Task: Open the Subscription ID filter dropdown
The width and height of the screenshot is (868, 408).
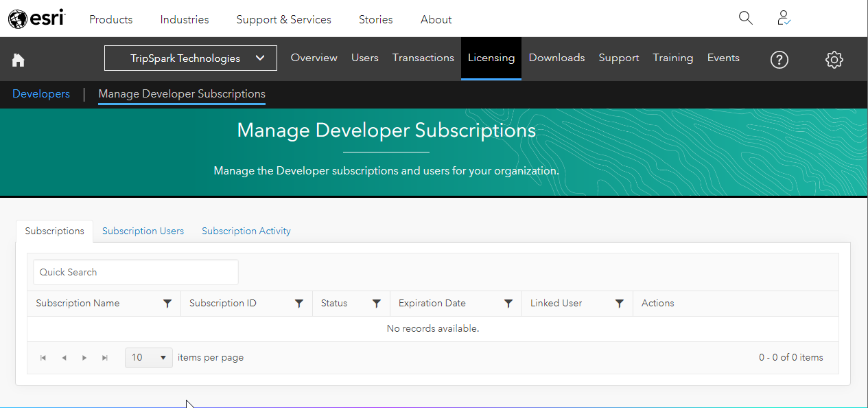Action: point(298,303)
